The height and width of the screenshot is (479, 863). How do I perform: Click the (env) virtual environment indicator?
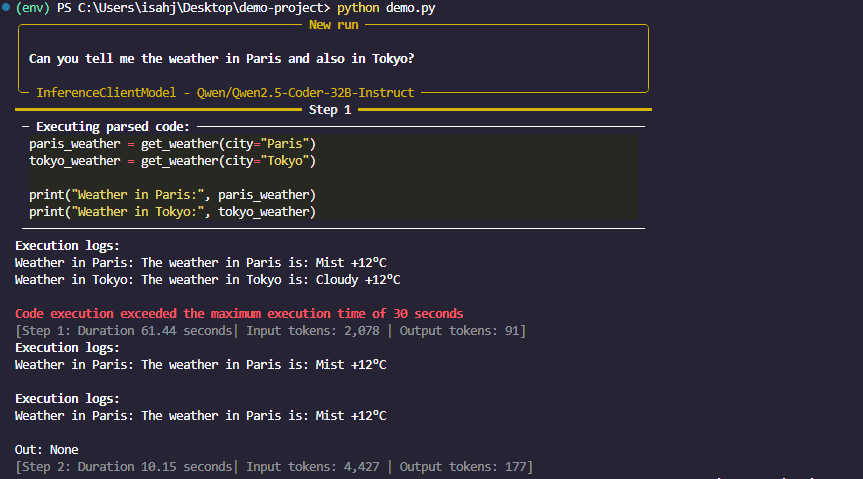pos(34,8)
